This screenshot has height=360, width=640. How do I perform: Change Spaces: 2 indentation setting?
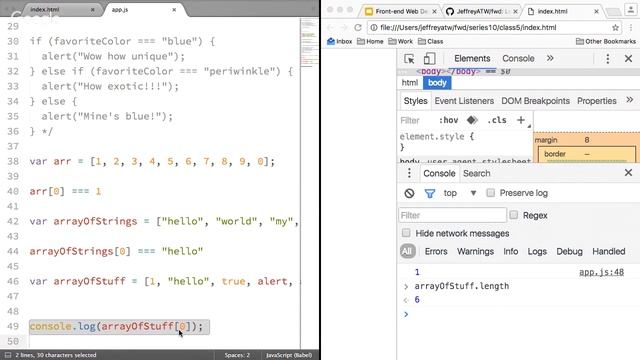pos(237,355)
